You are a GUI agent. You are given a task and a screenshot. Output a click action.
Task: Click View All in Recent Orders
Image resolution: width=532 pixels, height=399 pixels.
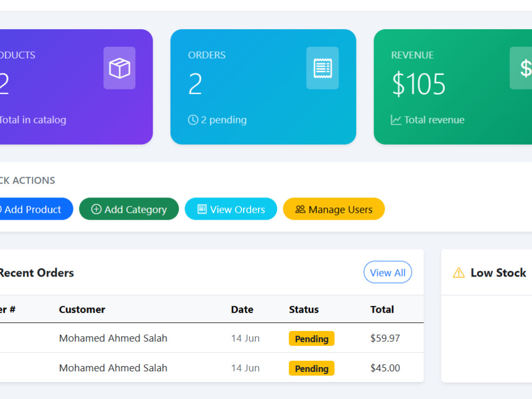click(387, 272)
